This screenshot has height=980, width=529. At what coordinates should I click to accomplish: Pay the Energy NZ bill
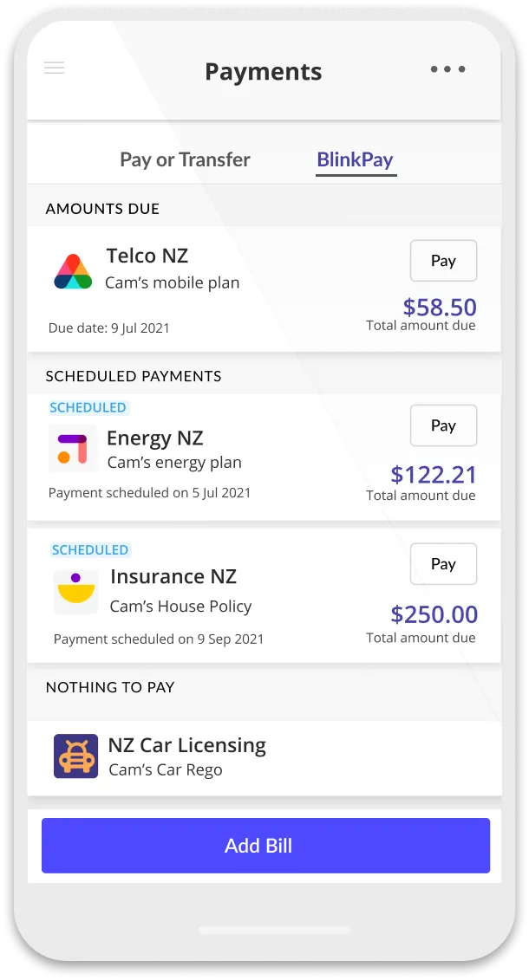[x=443, y=425]
